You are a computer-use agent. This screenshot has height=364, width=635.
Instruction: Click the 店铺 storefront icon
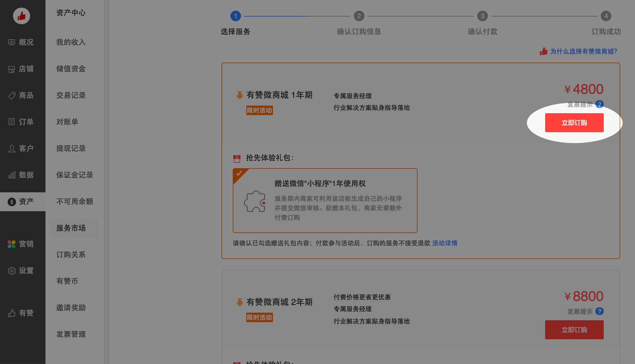pos(12,69)
